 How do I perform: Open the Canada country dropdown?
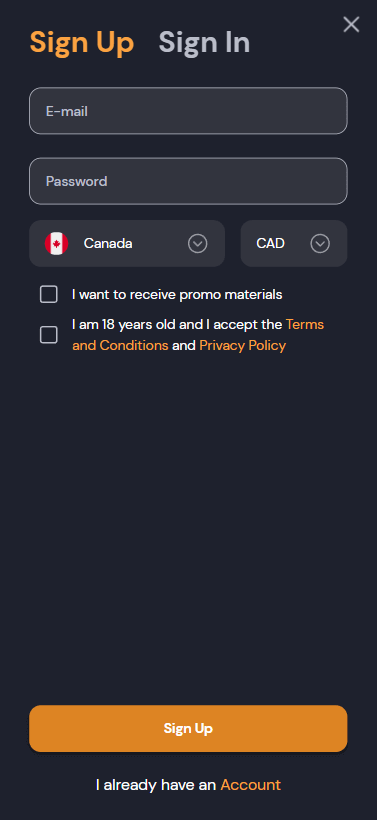click(127, 243)
